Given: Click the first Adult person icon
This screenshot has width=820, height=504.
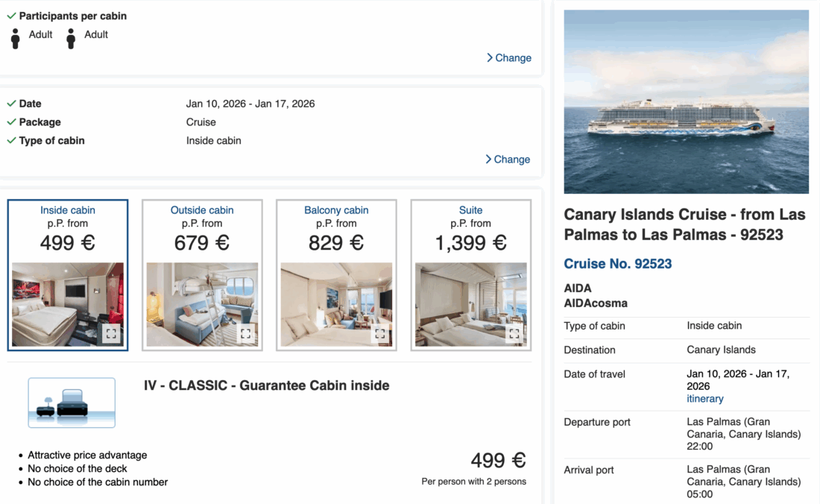Looking at the screenshot, I should pyautogui.click(x=16, y=39).
